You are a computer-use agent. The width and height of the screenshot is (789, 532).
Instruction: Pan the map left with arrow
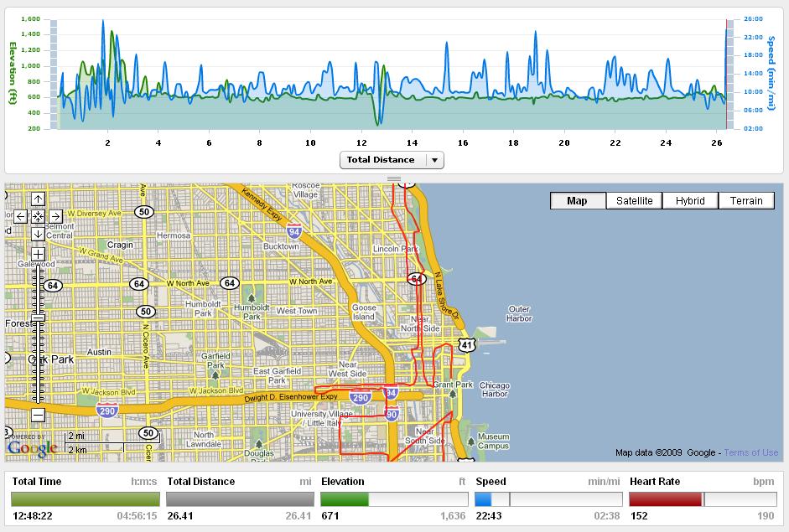tap(21, 216)
